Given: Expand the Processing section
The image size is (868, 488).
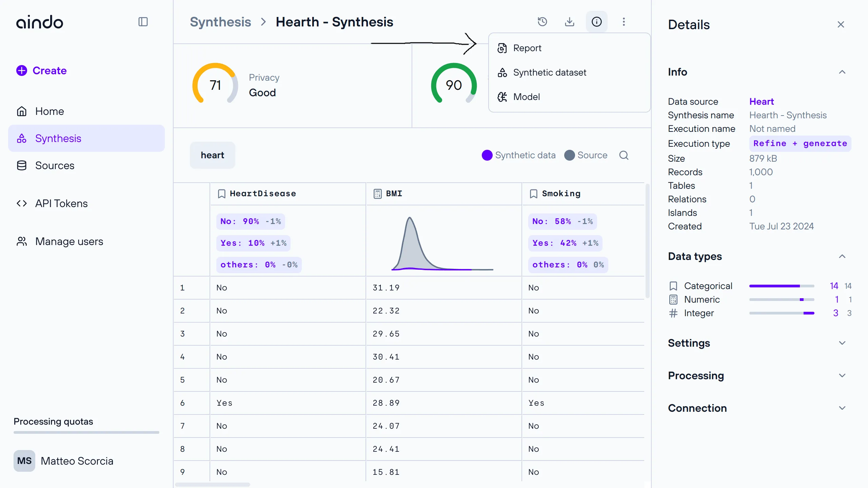Looking at the screenshot, I should (x=759, y=375).
